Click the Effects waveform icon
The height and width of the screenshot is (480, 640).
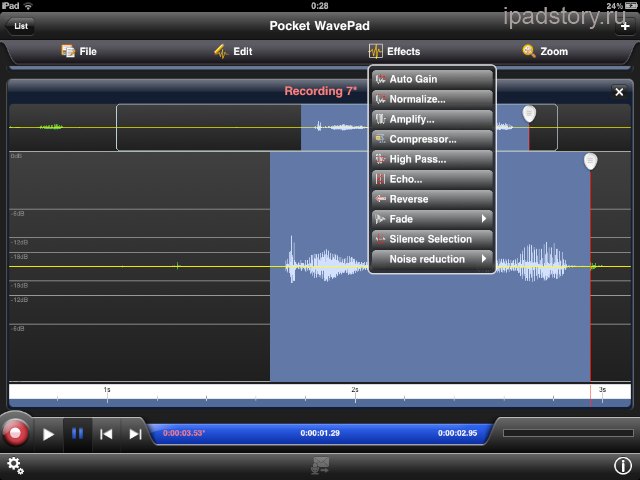point(376,51)
